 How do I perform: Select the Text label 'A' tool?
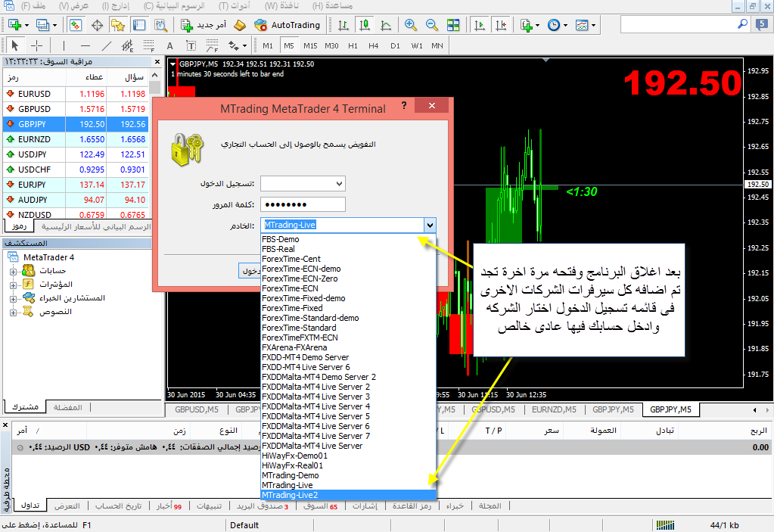point(170,45)
